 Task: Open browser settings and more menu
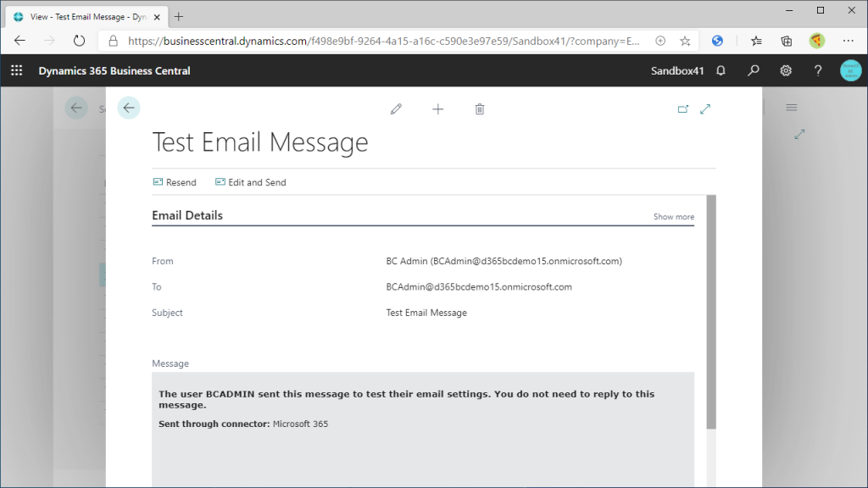click(848, 41)
